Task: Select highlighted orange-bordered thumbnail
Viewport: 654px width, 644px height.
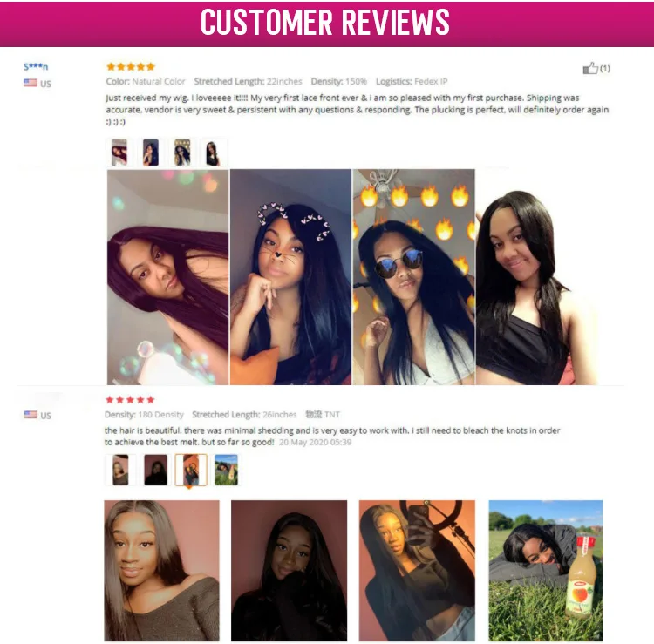Action: [x=191, y=471]
